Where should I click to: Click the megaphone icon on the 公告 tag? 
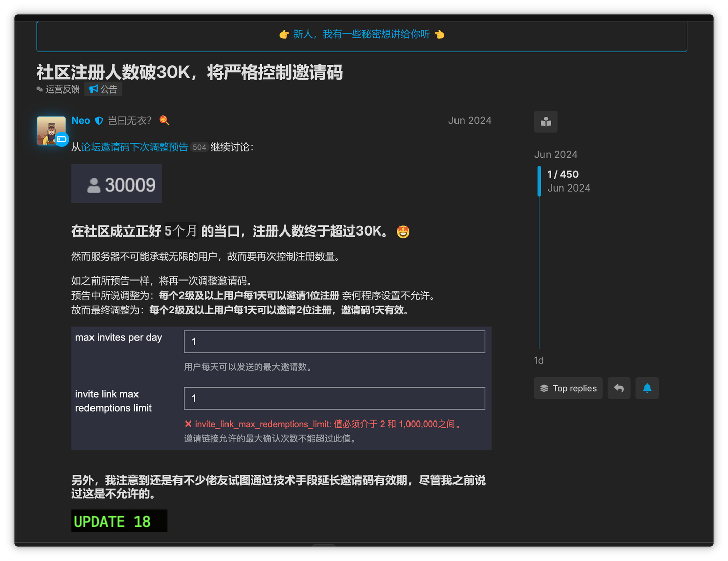pyautogui.click(x=95, y=89)
